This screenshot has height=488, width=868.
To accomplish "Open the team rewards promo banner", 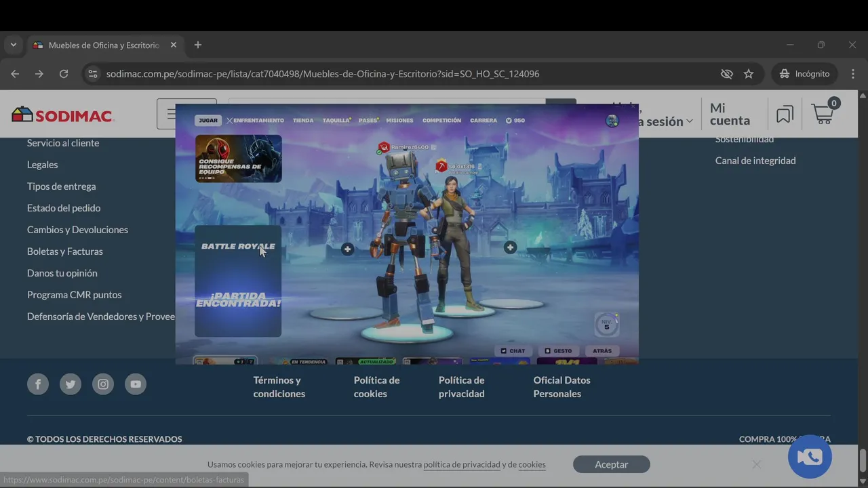I will [239, 159].
